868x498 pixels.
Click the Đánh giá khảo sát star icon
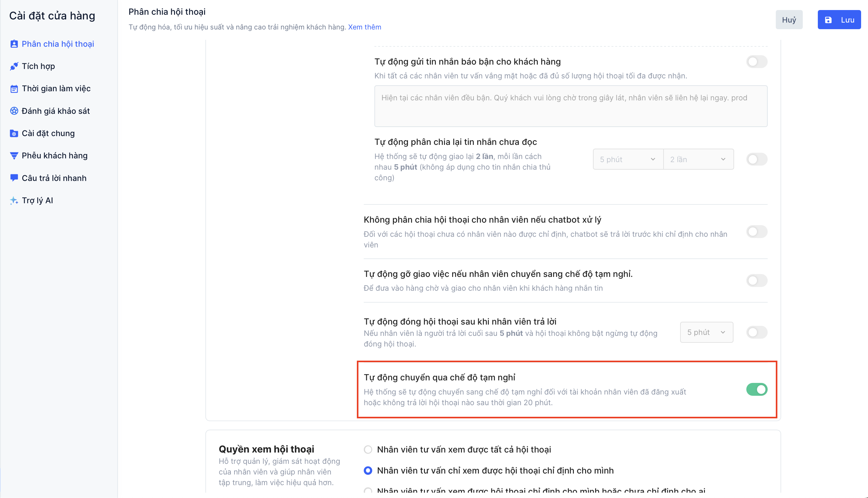click(14, 111)
